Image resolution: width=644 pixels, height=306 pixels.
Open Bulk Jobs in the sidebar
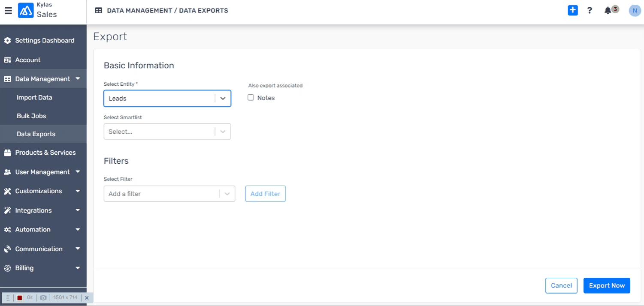[31, 116]
